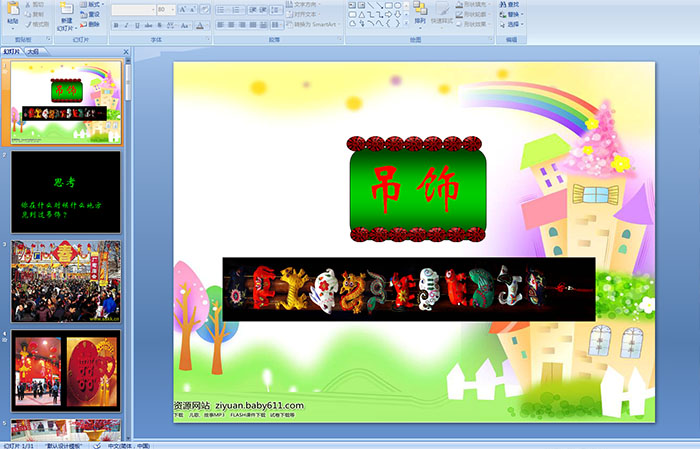Toggle Align Text Right
Screen dimensions: 700x449
(242, 25)
